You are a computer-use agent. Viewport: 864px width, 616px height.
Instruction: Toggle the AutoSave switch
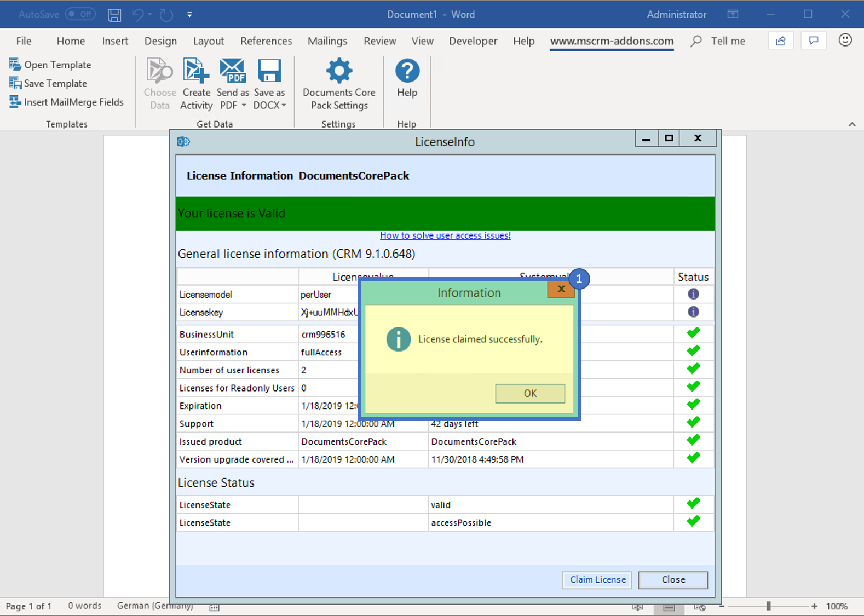[x=80, y=14]
